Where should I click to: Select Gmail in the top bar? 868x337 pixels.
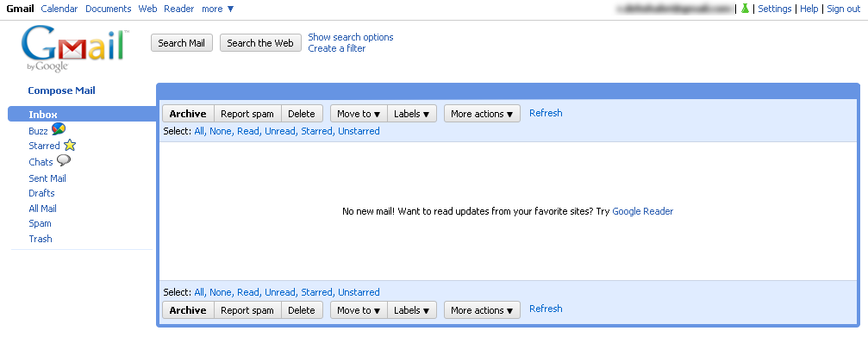click(20, 9)
